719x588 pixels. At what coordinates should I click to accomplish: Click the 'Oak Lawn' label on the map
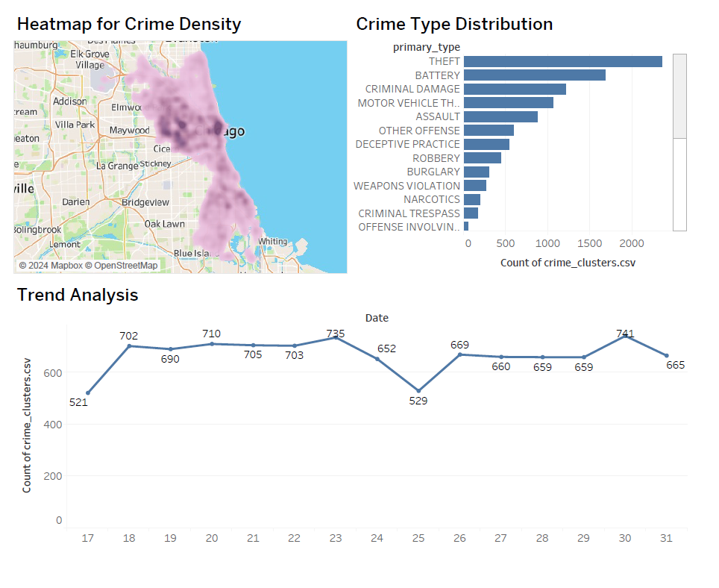pyautogui.click(x=165, y=224)
